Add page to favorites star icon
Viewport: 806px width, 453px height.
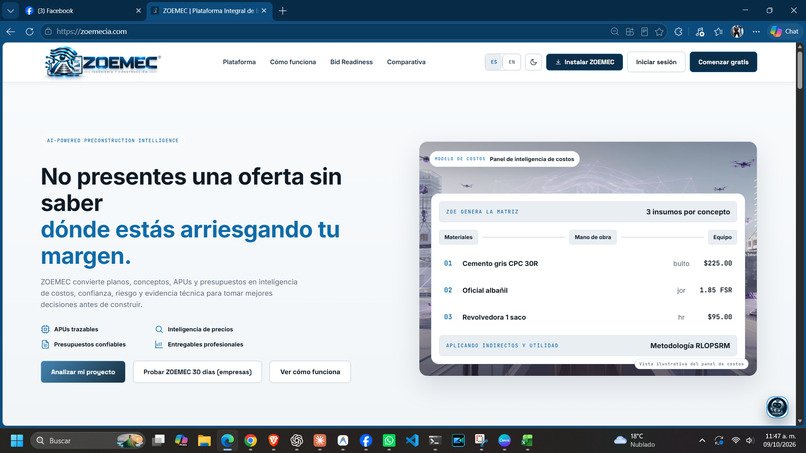coord(660,31)
